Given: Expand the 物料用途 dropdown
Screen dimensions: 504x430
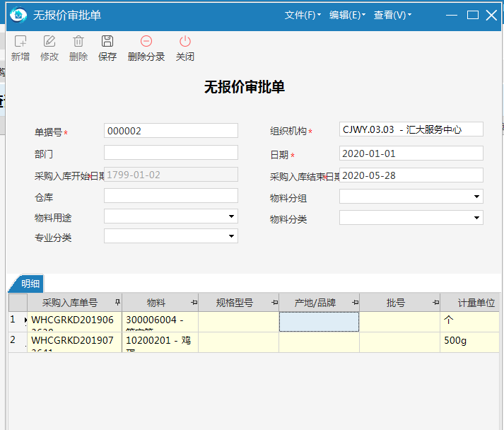Looking at the screenshot, I should click(x=231, y=216).
